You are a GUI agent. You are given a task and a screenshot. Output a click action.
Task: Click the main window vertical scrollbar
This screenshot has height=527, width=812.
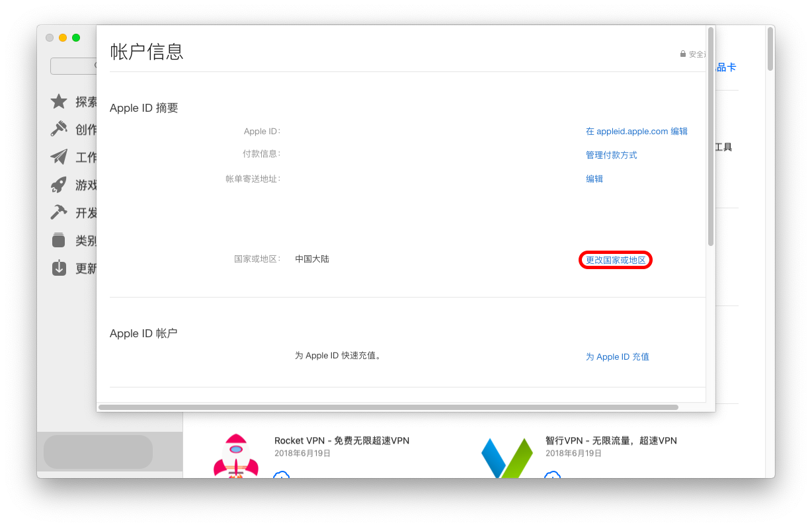[x=770, y=48]
